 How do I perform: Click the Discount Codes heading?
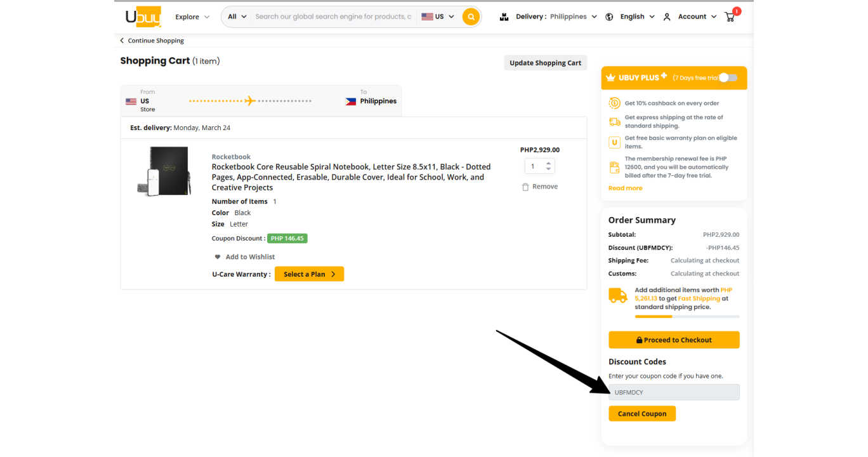coord(637,362)
